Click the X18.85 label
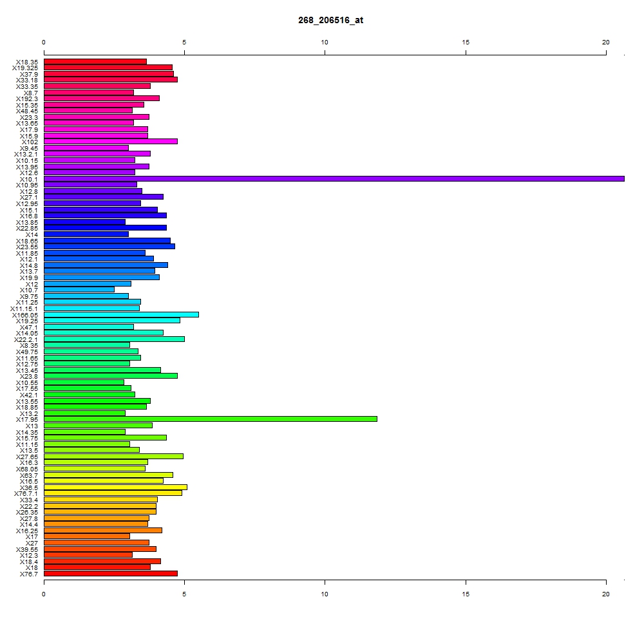The image size is (644, 644). click(26, 408)
